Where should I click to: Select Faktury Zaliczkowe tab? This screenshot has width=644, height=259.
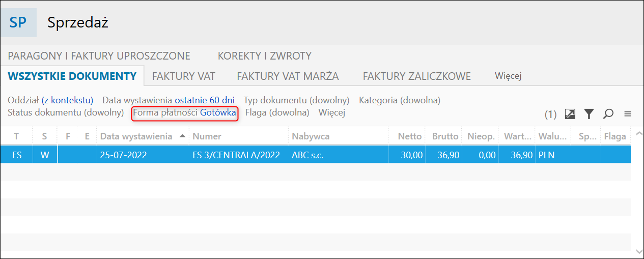coord(417,76)
